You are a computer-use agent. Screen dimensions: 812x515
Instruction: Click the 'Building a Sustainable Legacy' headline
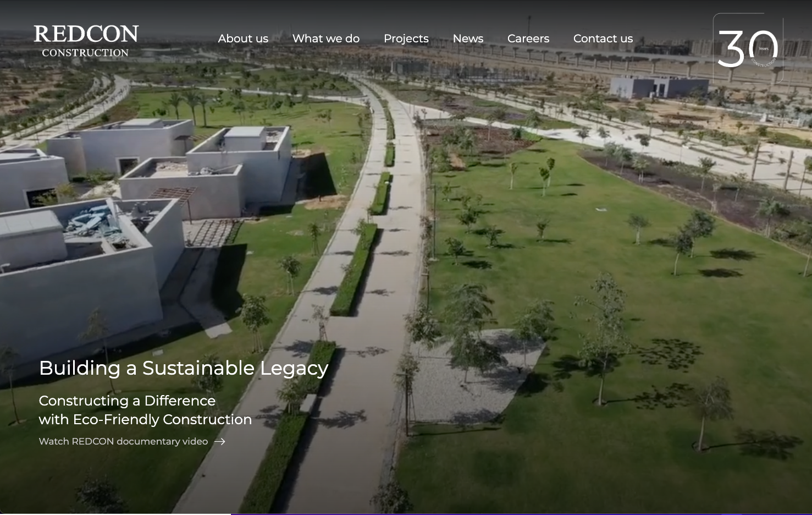click(x=184, y=368)
